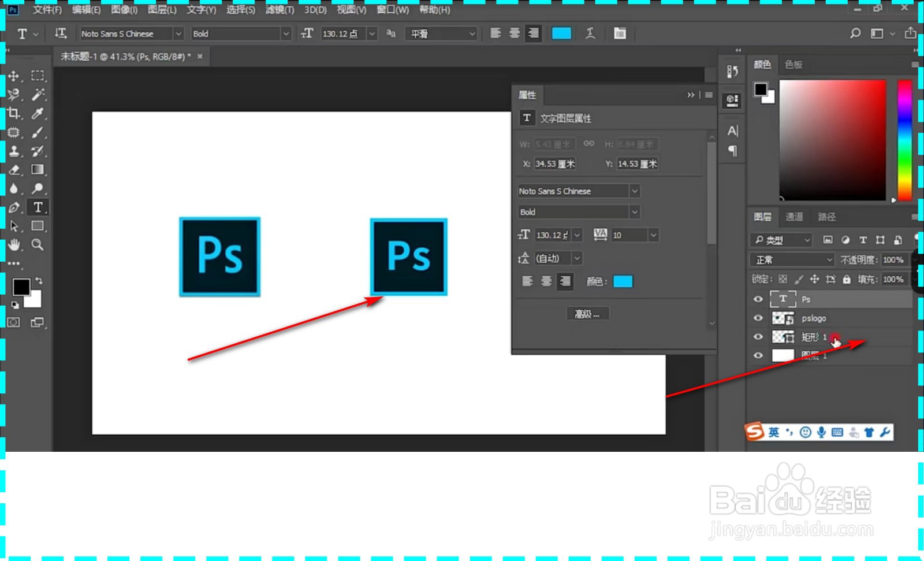Select the Eraser tool

[14, 170]
